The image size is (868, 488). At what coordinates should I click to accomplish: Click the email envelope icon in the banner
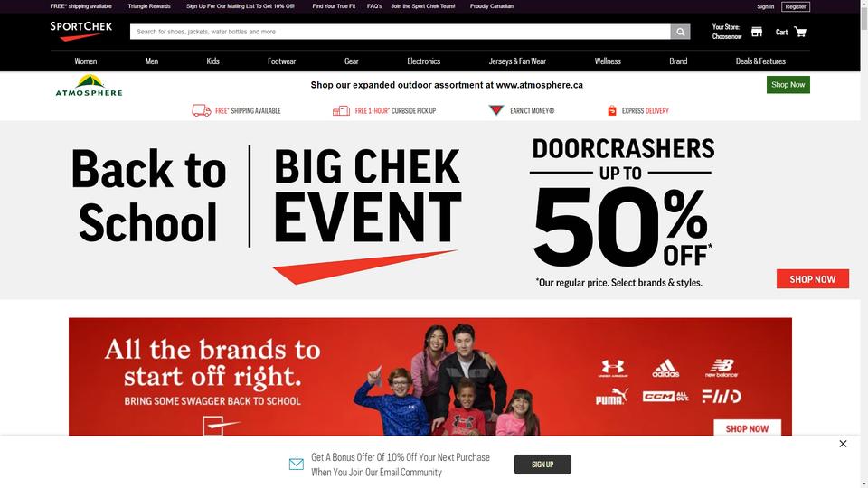[x=297, y=465]
